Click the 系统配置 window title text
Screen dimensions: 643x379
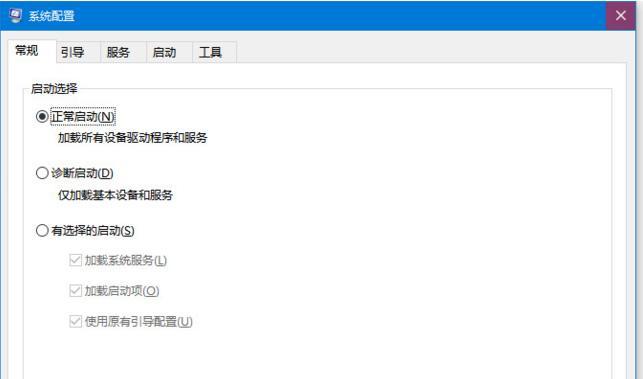click(x=52, y=16)
